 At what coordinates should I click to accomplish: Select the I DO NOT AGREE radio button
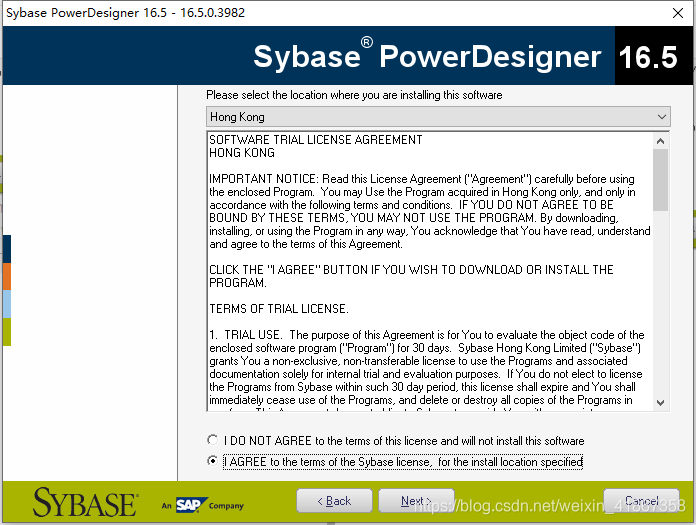[x=213, y=440]
